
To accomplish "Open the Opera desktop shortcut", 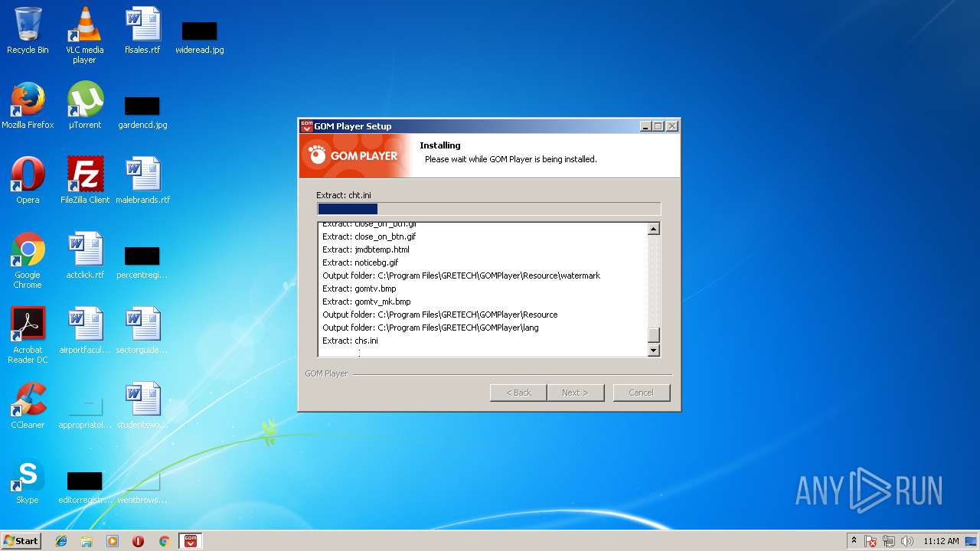I will point(28,181).
